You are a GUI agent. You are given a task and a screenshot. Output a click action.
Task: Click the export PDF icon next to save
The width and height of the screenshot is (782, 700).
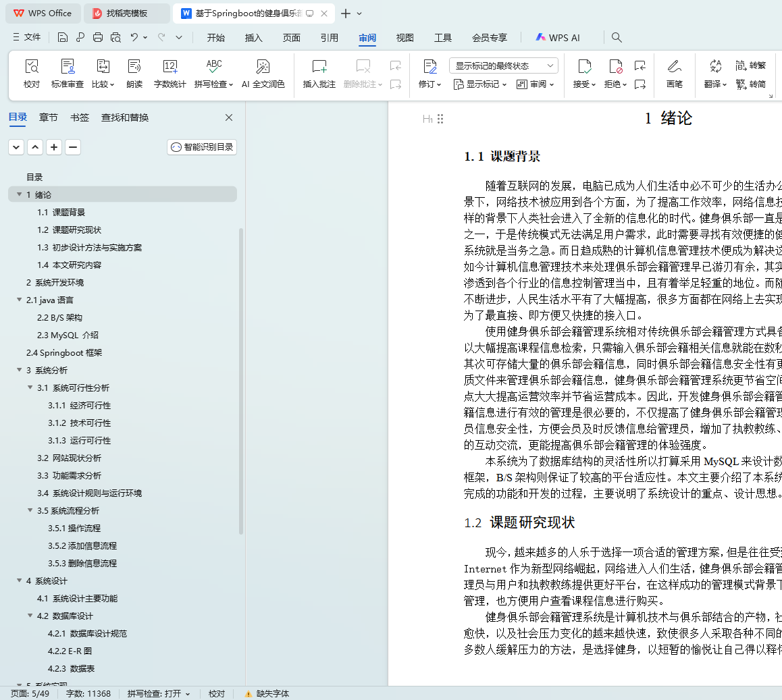pyautogui.click(x=80, y=37)
